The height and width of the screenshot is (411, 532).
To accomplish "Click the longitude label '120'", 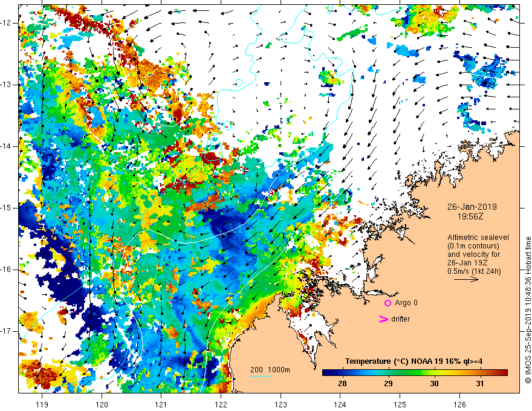I will 102,404.
